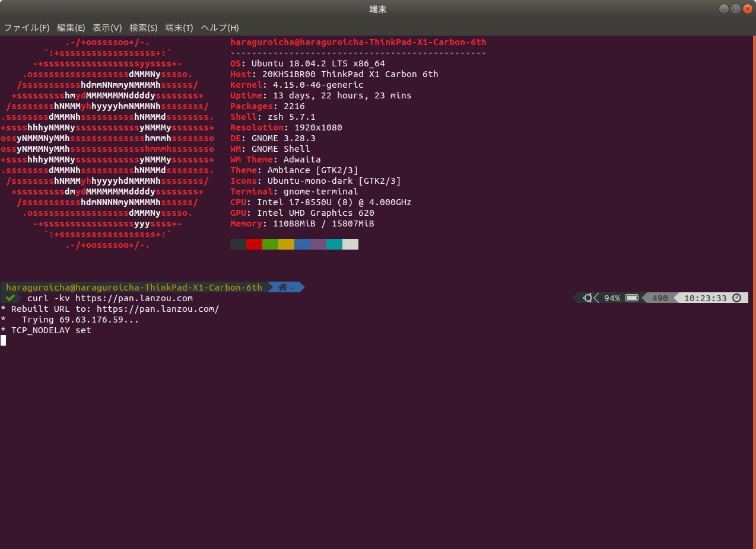Click the 'Kernel: 4.15.0-46-generic' line
This screenshot has height=549, width=756.
pyautogui.click(x=297, y=85)
